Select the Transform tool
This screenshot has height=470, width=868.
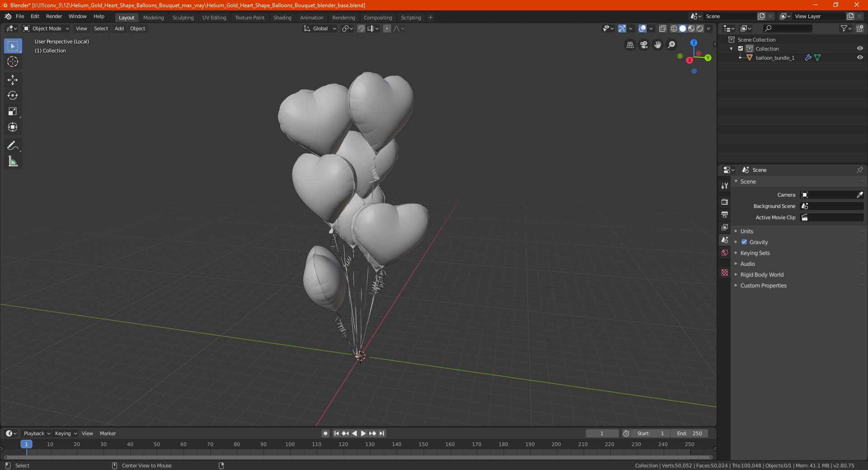coord(13,127)
